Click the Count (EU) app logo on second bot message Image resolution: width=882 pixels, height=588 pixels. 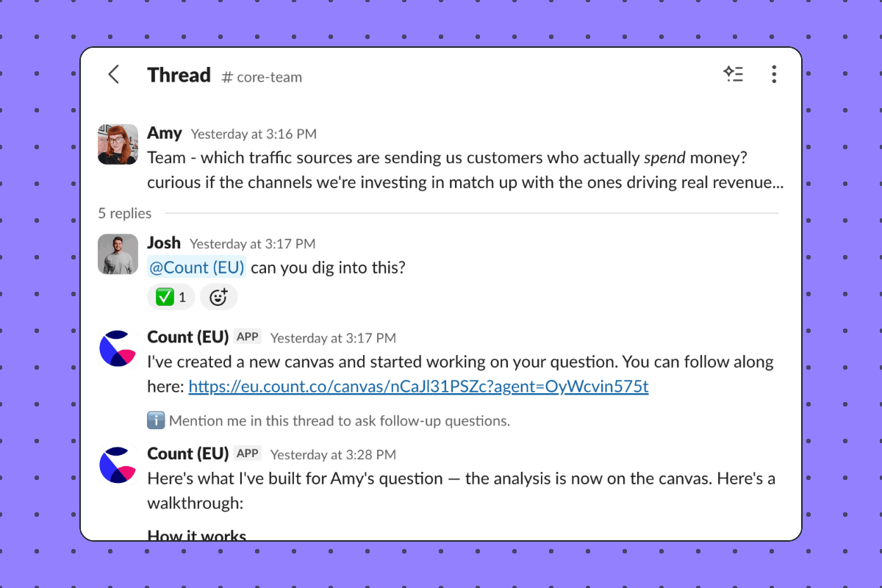(x=118, y=464)
